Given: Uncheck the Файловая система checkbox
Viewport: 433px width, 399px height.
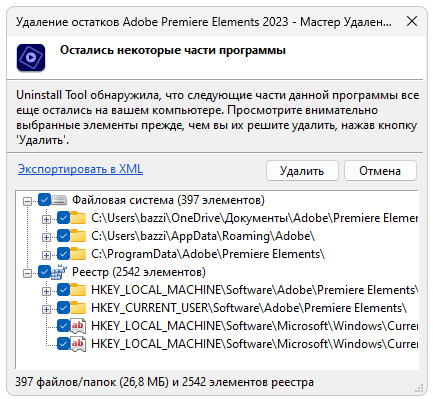Looking at the screenshot, I should 44,200.
